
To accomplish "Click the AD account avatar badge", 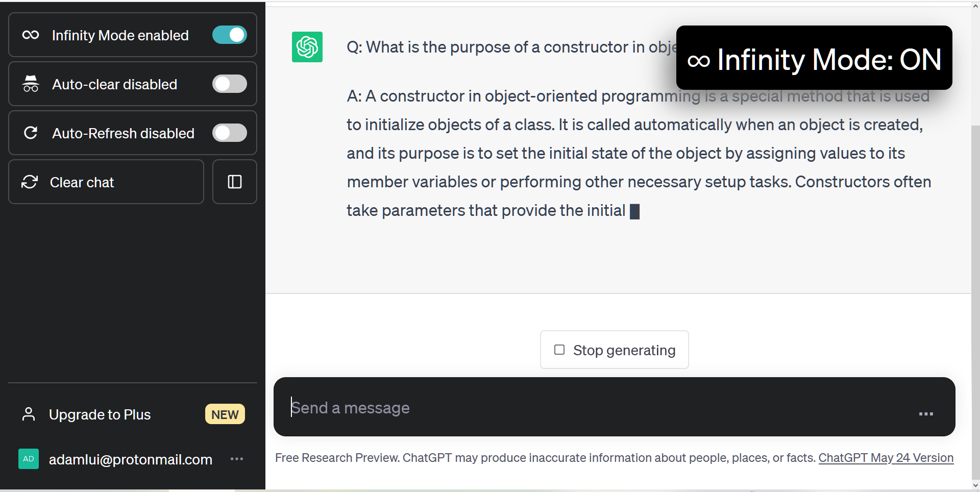I will point(29,459).
